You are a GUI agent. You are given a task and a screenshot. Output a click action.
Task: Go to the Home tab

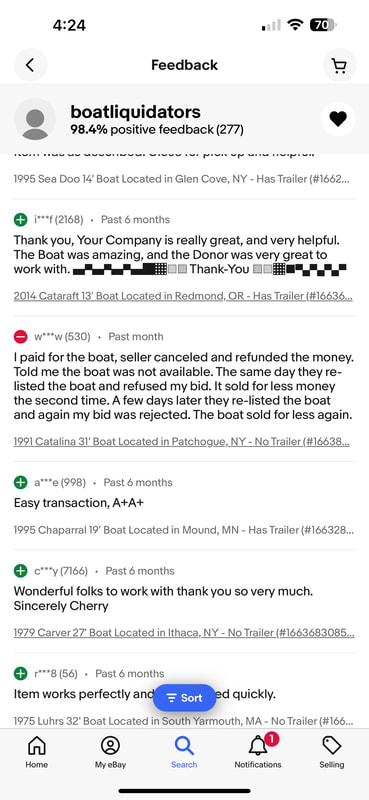coord(37,752)
